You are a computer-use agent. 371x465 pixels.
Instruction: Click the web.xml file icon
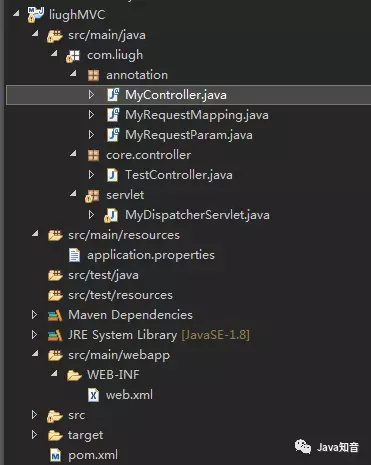click(x=93, y=395)
